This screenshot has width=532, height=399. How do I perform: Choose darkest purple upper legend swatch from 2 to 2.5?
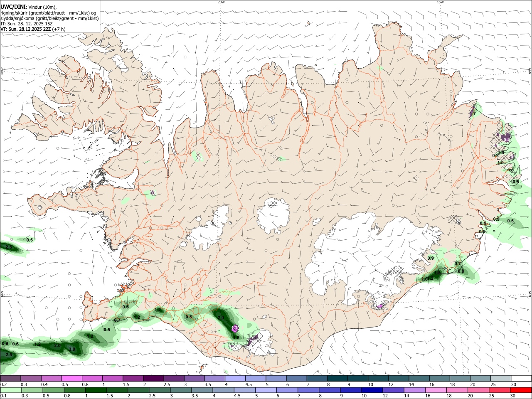[153, 378]
